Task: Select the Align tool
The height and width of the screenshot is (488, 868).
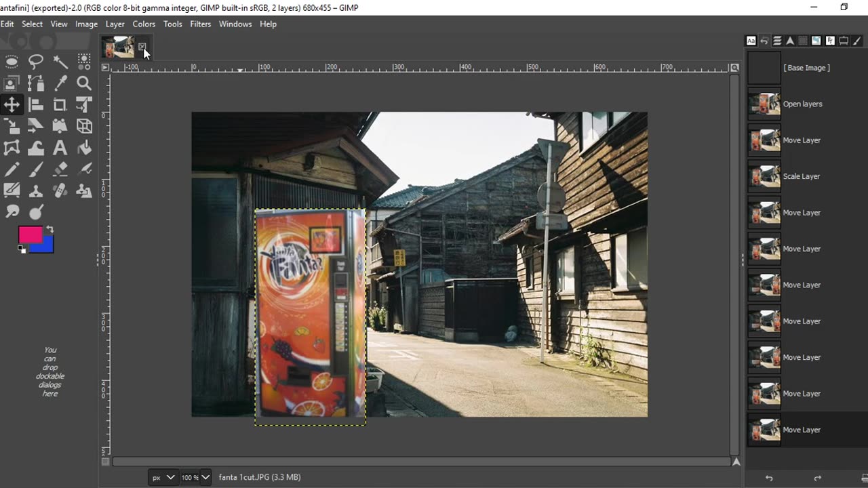Action: (x=36, y=104)
